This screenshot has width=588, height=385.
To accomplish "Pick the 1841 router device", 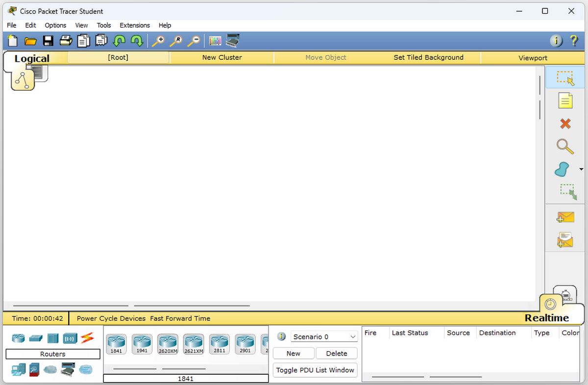I will pyautogui.click(x=116, y=344).
